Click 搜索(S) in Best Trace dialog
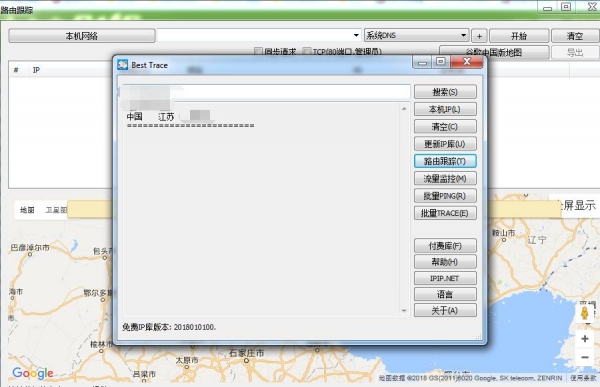The width and height of the screenshot is (600, 387). coord(445,92)
